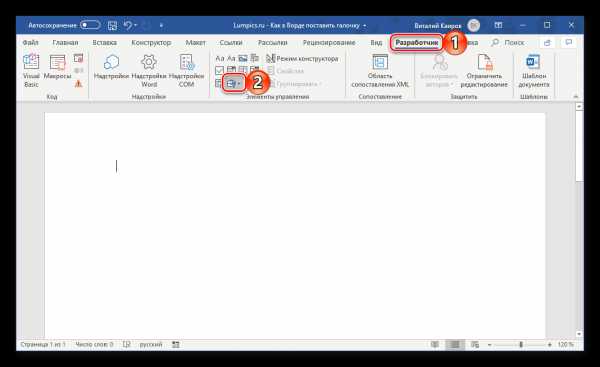The height and width of the screenshot is (367, 600).
Task: Collapse the ribbon with the chevron
Action: click(x=576, y=96)
